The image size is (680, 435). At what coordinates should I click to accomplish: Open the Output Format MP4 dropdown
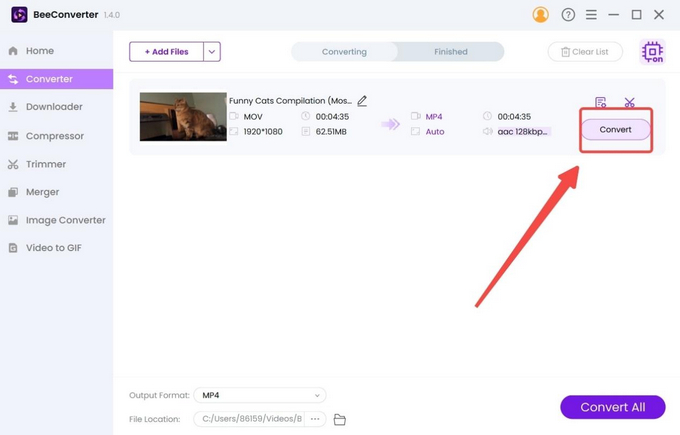coord(258,395)
